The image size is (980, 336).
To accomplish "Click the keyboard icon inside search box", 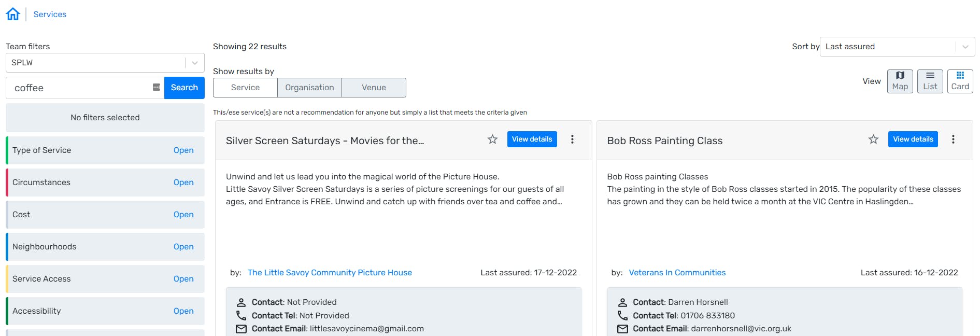I will tap(157, 88).
